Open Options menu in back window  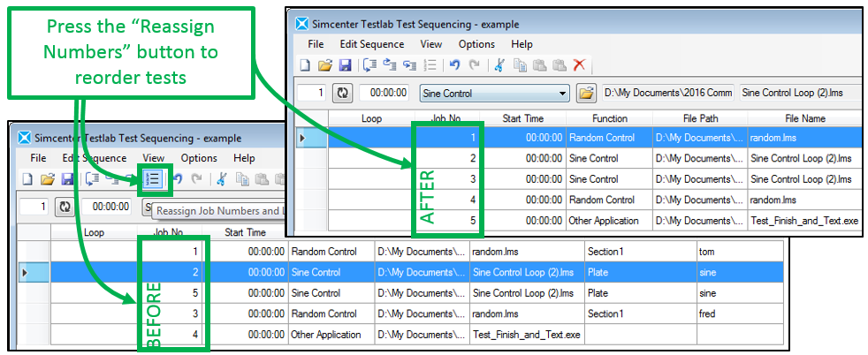[199, 158]
